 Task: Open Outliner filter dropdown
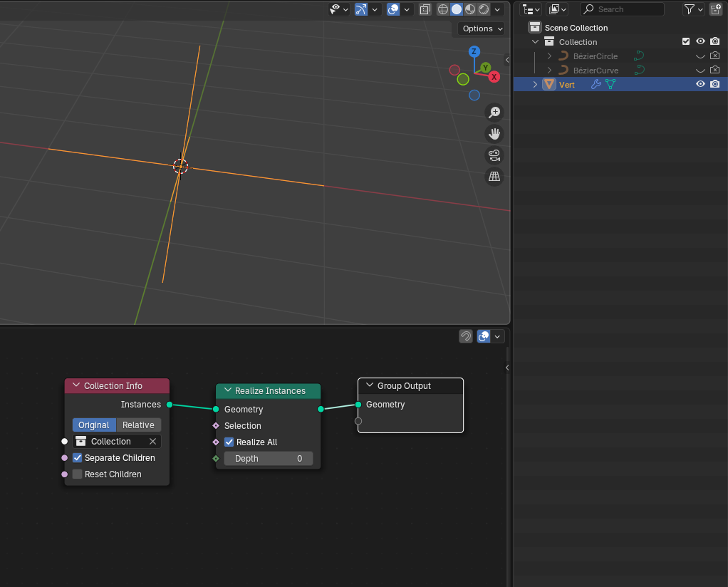coord(694,9)
